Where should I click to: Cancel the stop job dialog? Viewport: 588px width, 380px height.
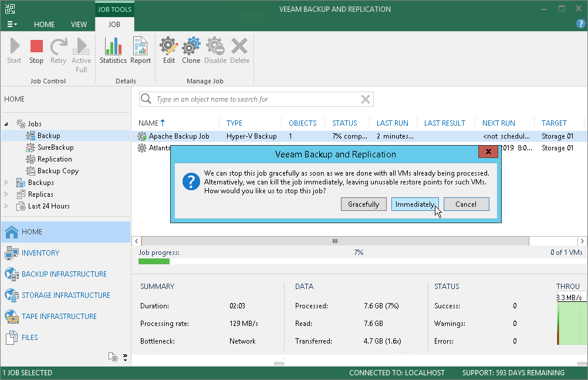click(x=466, y=204)
